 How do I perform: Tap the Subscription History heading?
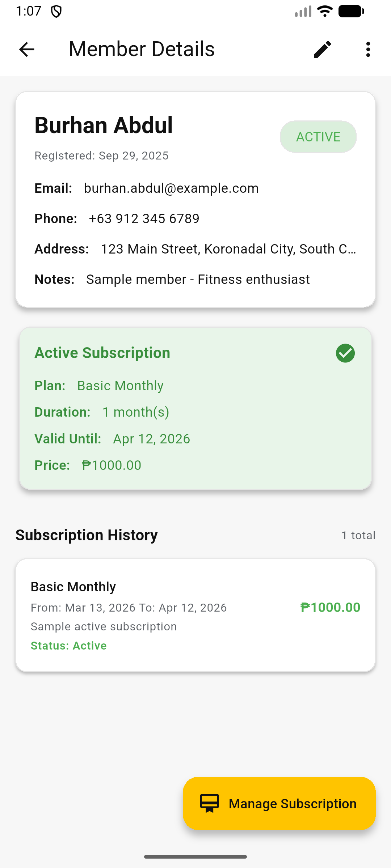(87, 535)
